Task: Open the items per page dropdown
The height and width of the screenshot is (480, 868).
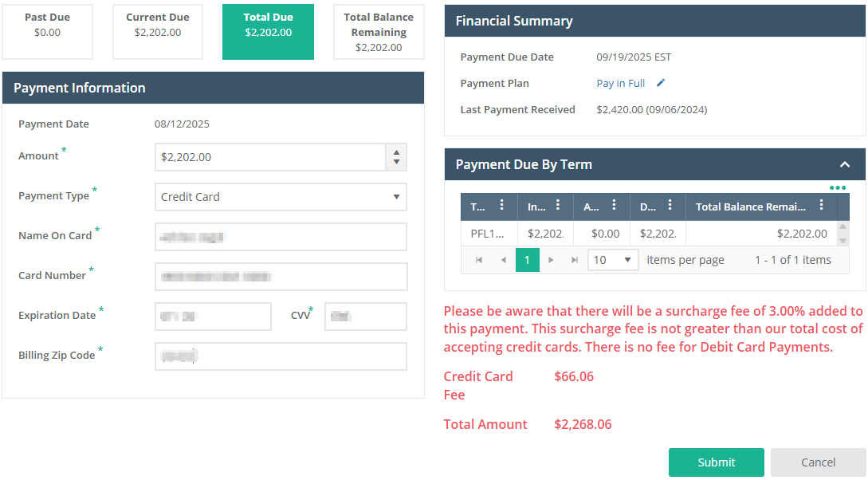Action: click(613, 260)
